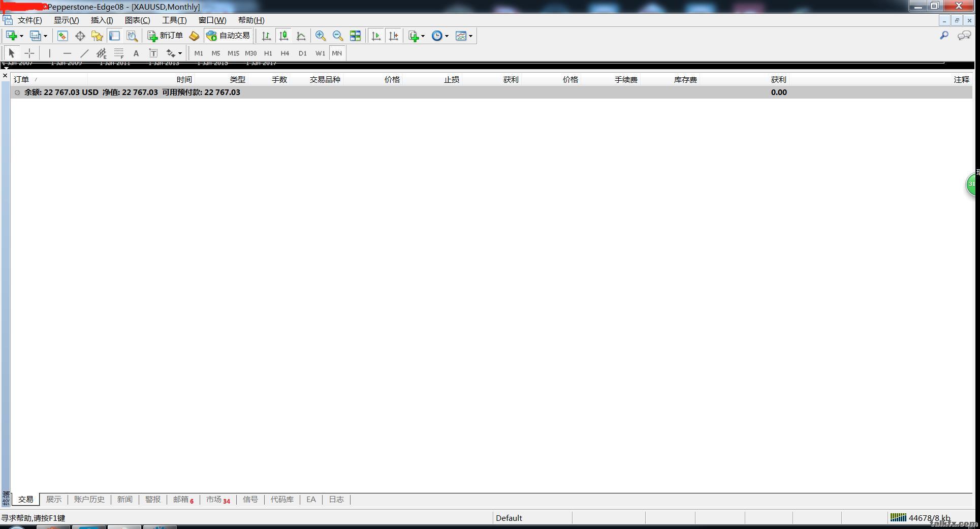This screenshot has height=529, width=980.
Task: Expand the new chart dropdown arrow
Action: 21,36
